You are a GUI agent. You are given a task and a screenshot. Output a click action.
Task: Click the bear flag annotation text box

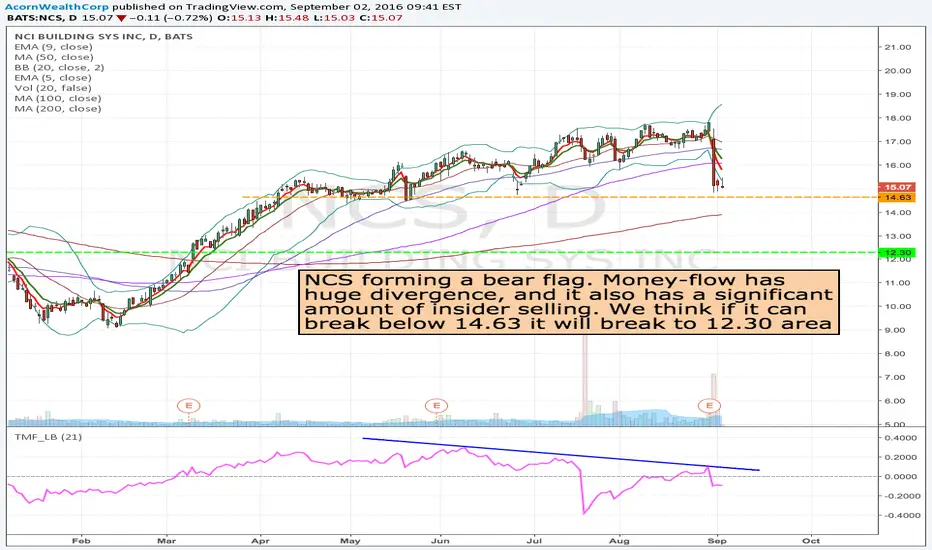569,302
